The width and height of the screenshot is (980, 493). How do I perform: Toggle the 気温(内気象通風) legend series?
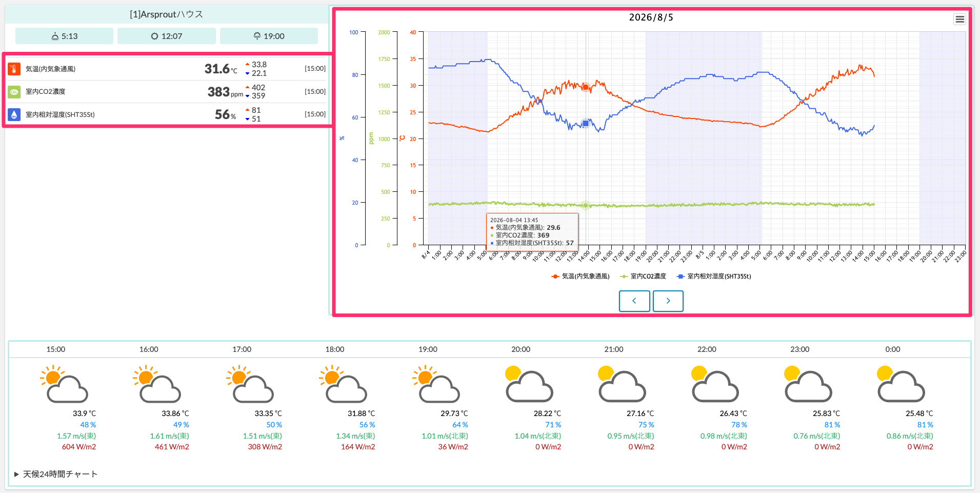pos(581,277)
